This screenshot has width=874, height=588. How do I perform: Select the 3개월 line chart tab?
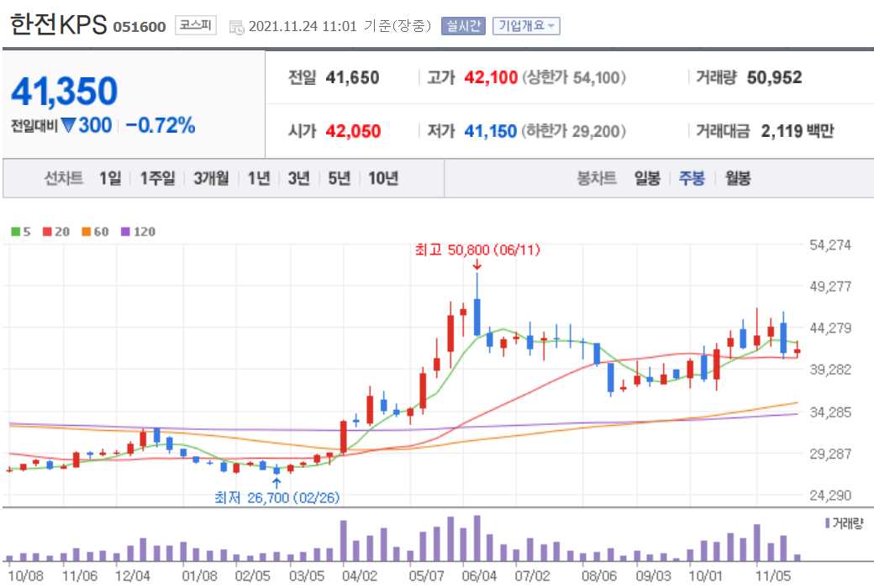pos(211,178)
